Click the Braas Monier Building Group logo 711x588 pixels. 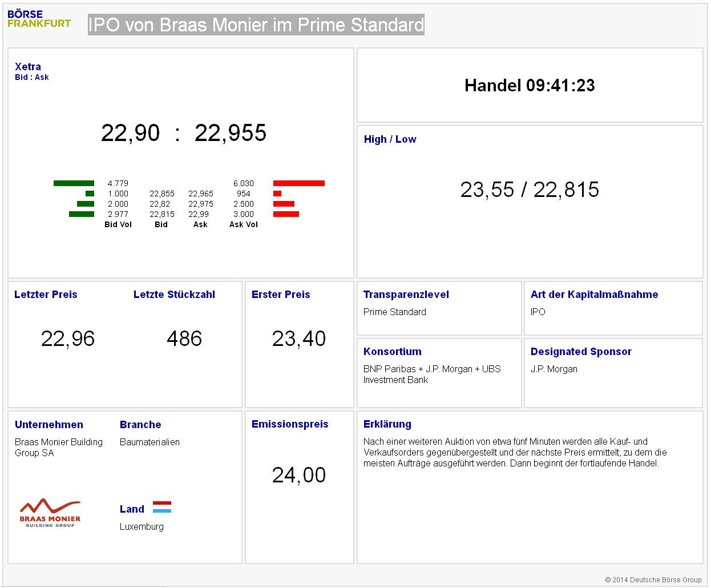pos(50,513)
